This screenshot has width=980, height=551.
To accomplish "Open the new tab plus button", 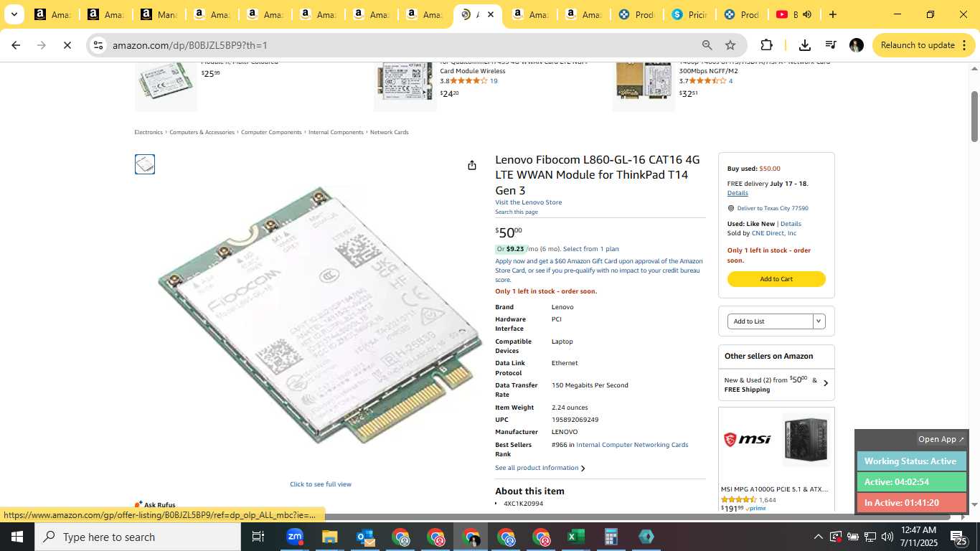I will click(x=832, y=14).
